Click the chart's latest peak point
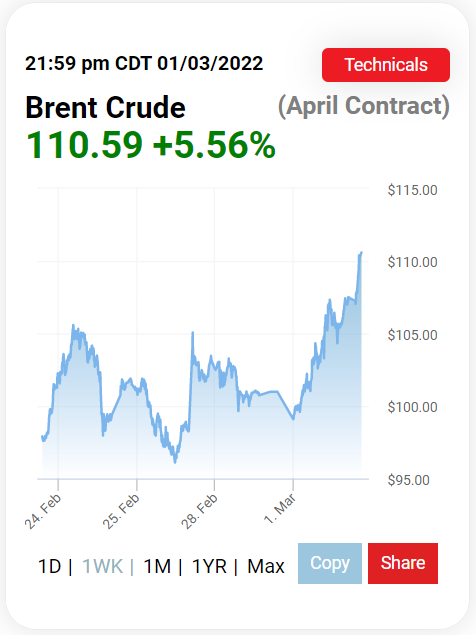476x635 pixels. tap(361, 253)
